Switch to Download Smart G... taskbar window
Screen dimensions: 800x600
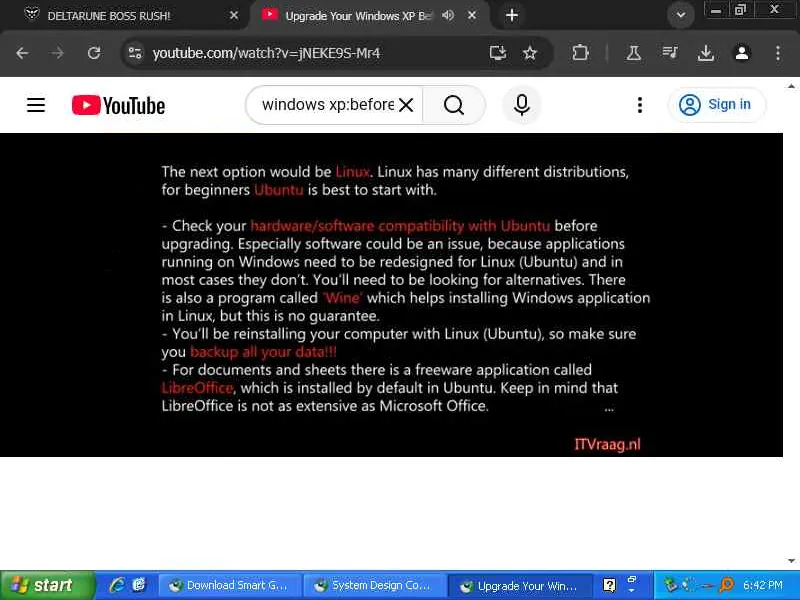point(230,586)
